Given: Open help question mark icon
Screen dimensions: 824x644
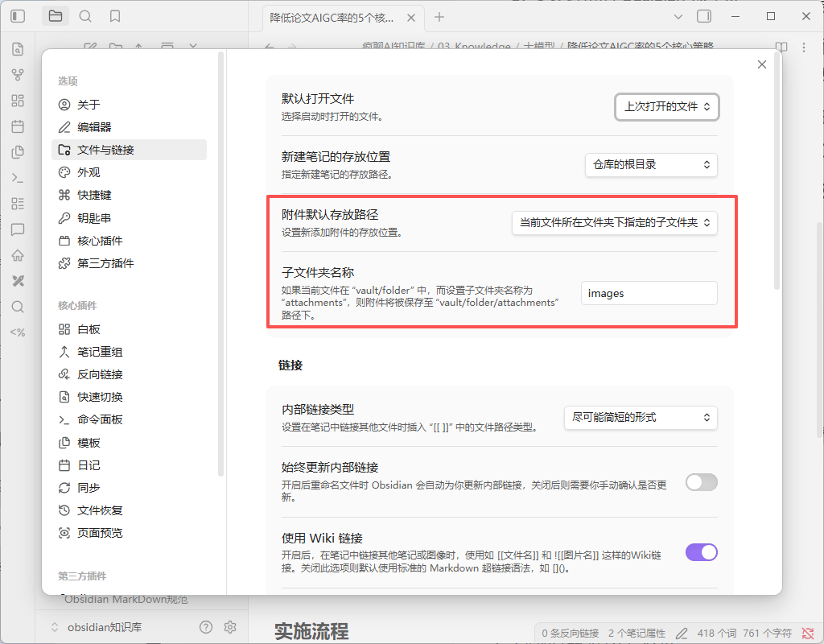Looking at the screenshot, I should 206,626.
